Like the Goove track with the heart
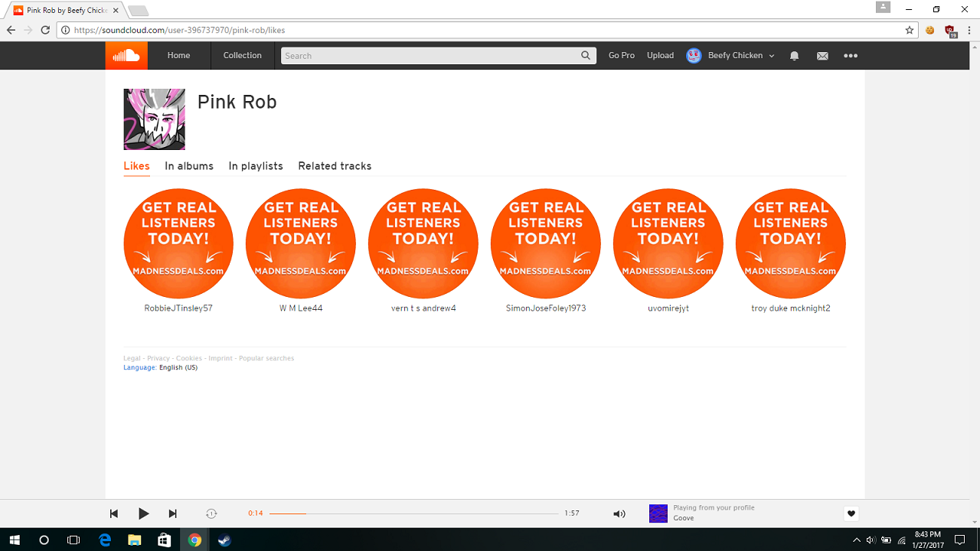This screenshot has width=980, height=551. pos(851,514)
